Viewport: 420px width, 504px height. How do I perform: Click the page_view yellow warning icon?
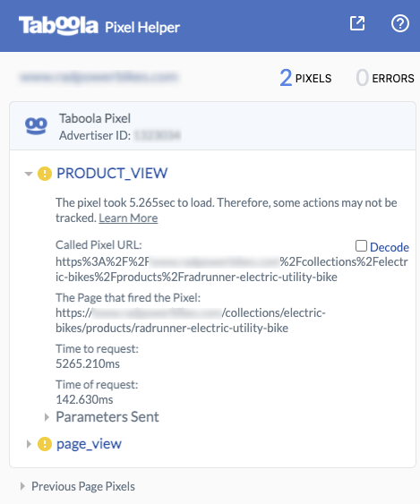pyautogui.click(x=45, y=444)
